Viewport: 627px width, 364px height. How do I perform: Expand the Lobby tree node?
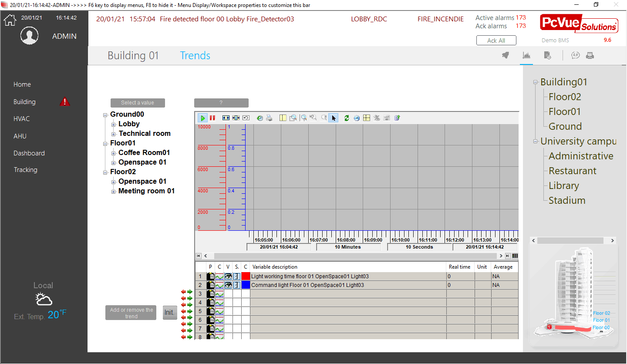click(114, 125)
